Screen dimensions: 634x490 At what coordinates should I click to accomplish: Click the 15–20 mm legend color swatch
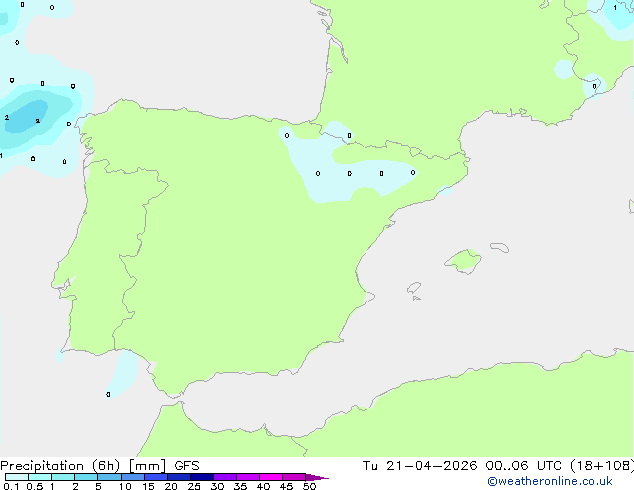coord(156,477)
